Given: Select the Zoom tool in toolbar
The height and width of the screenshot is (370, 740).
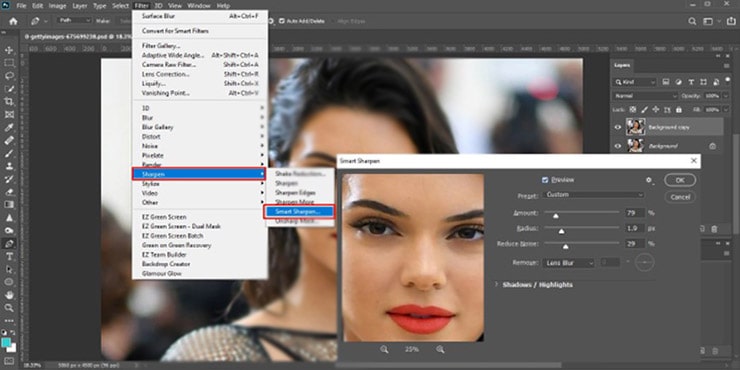Looking at the screenshot, I should click(9, 308).
